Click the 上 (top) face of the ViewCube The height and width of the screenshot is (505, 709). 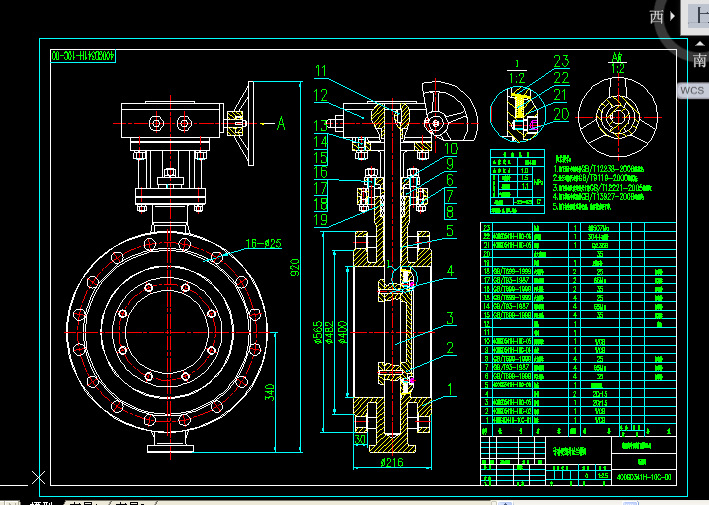tap(695, 16)
